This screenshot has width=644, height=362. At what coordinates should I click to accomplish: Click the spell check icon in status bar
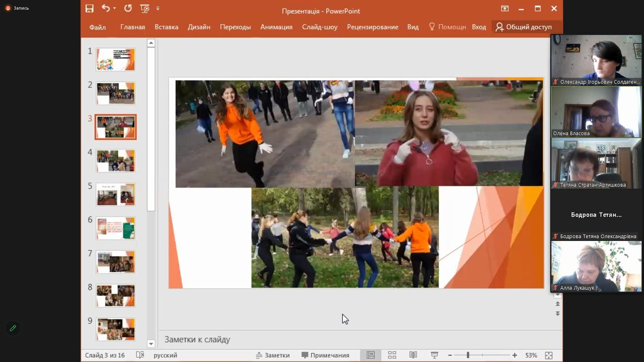pyautogui.click(x=140, y=355)
